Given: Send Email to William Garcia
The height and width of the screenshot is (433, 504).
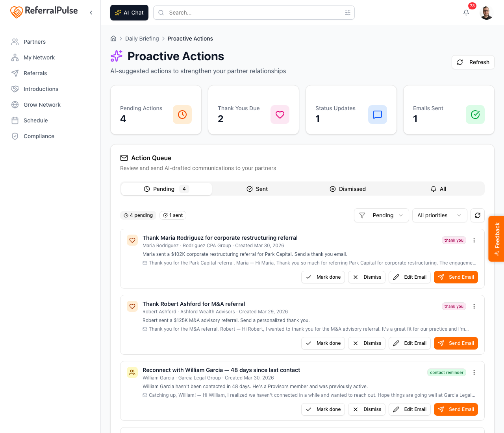Looking at the screenshot, I should click(456, 409).
